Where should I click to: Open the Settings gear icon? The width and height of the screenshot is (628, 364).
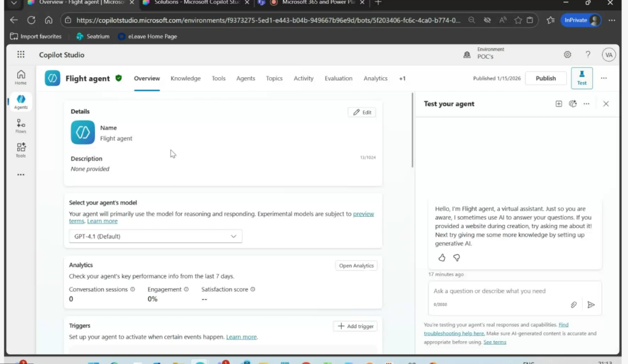(567, 55)
